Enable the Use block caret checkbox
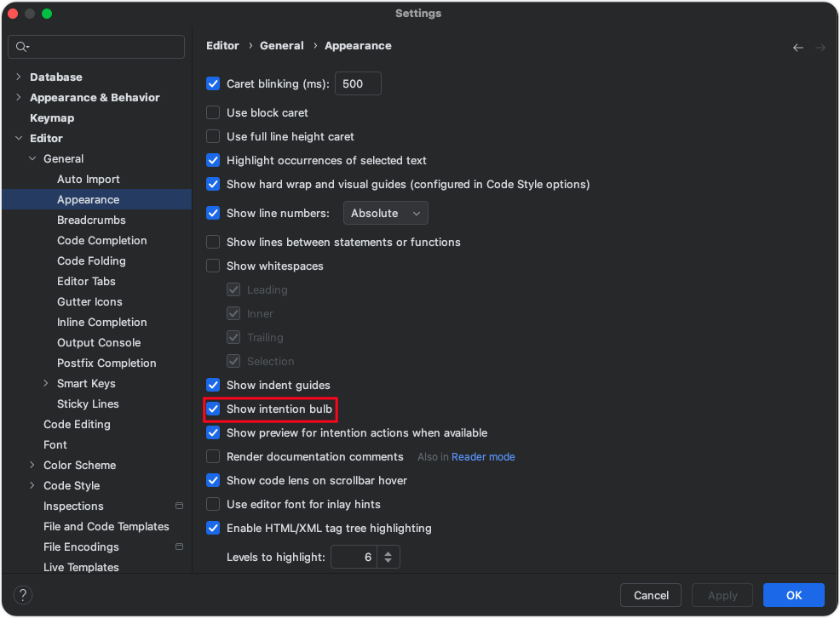The height and width of the screenshot is (618, 840). pos(213,112)
